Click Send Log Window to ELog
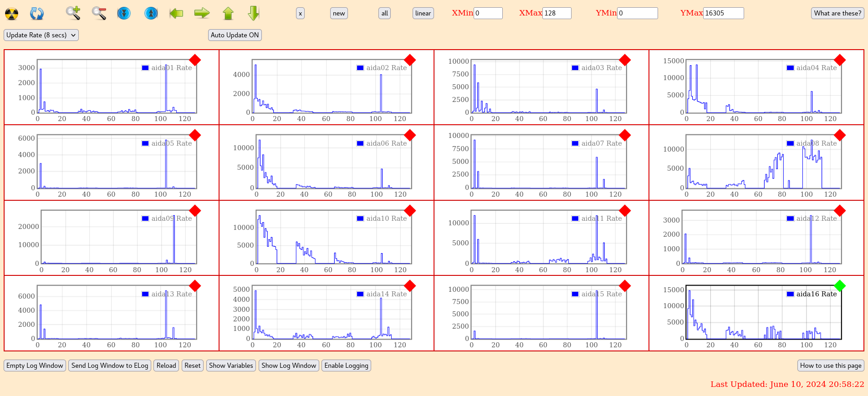The height and width of the screenshot is (396, 868). click(x=110, y=366)
